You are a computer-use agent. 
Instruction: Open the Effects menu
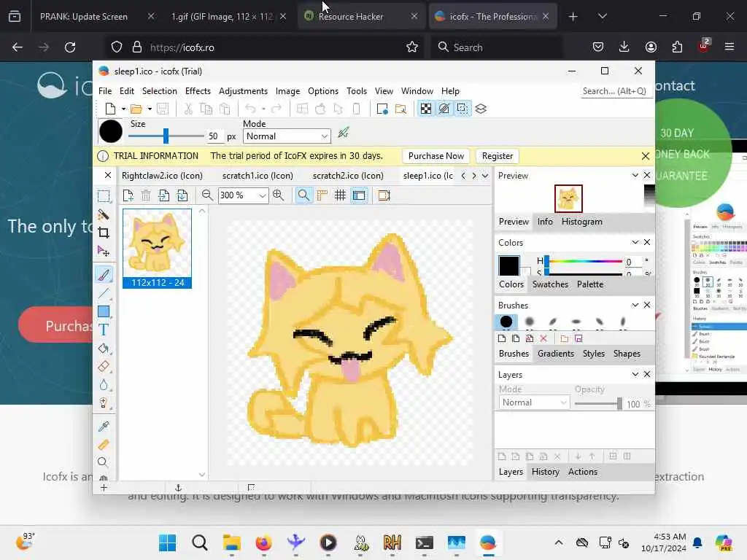(x=198, y=91)
